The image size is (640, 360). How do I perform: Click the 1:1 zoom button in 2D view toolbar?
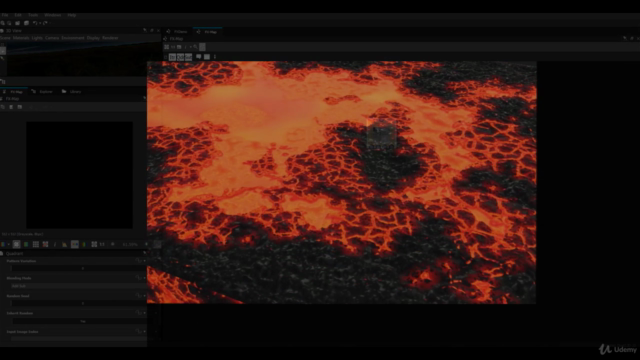tap(102, 244)
